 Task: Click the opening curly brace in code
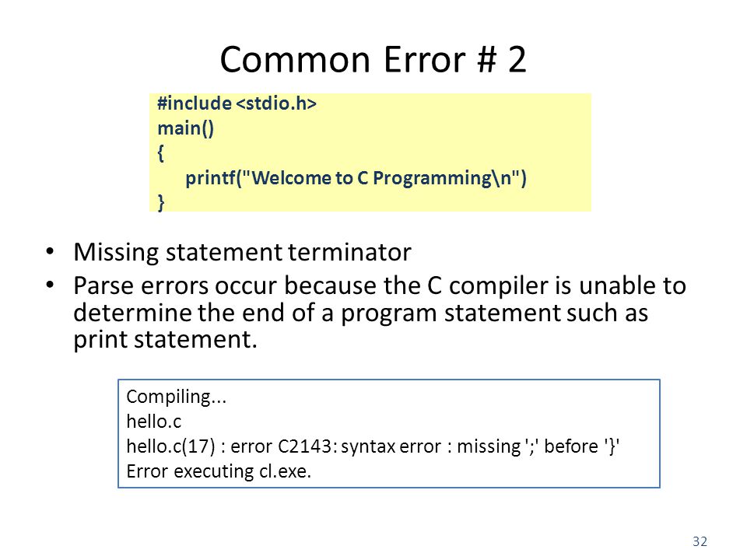(x=160, y=153)
